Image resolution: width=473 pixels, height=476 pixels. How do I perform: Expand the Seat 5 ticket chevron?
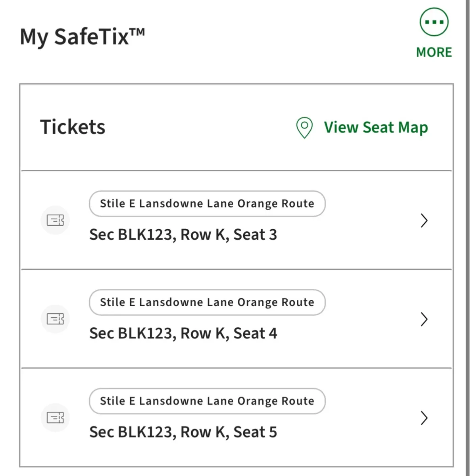pyautogui.click(x=424, y=418)
